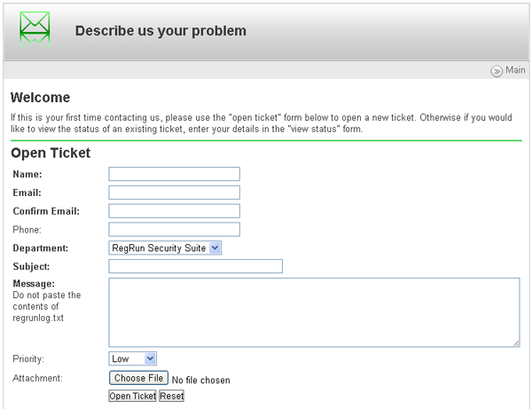
Task: Submit with the Open Ticket button
Action: [132, 396]
